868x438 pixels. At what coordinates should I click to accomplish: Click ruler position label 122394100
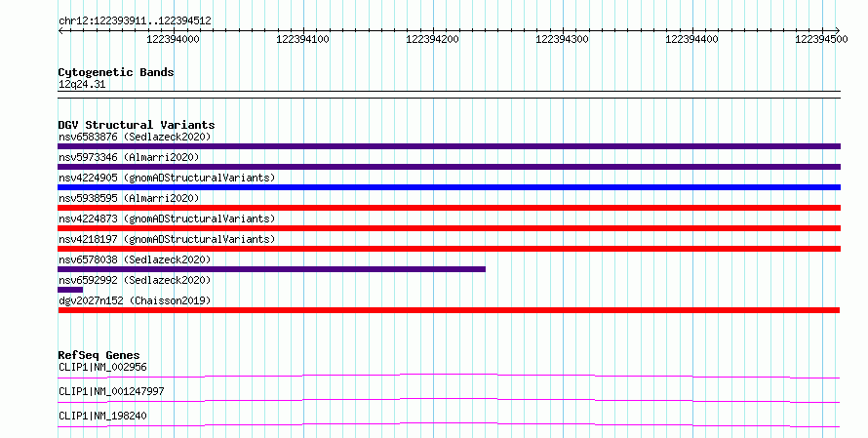[x=302, y=39]
